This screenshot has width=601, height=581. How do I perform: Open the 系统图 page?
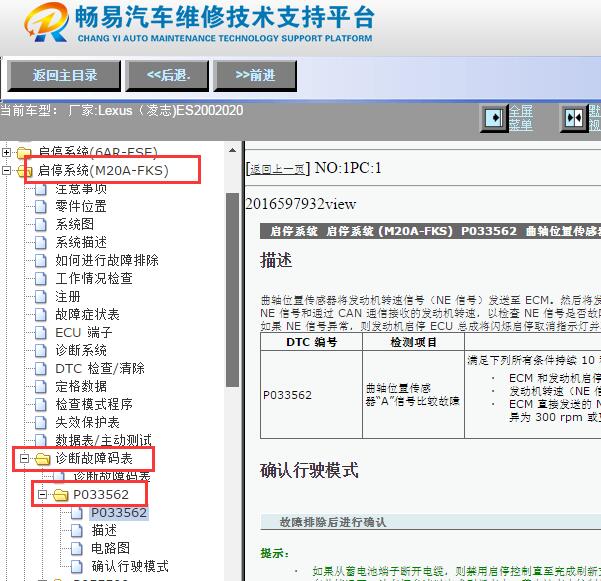tap(74, 224)
